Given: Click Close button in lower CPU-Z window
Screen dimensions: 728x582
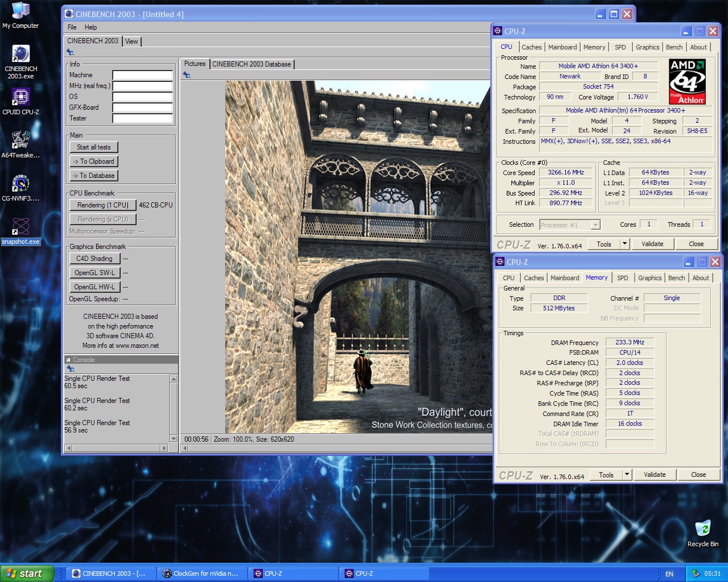Looking at the screenshot, I should [698, 475].
